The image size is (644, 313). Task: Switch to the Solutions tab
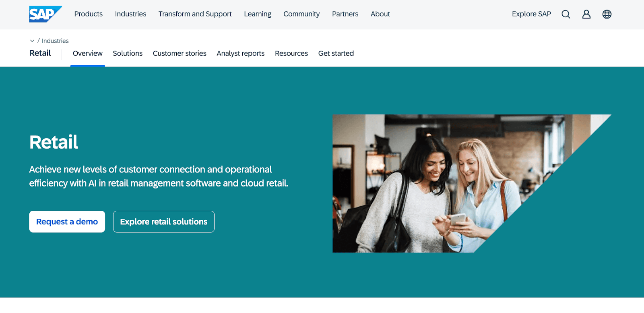(128, 54)
